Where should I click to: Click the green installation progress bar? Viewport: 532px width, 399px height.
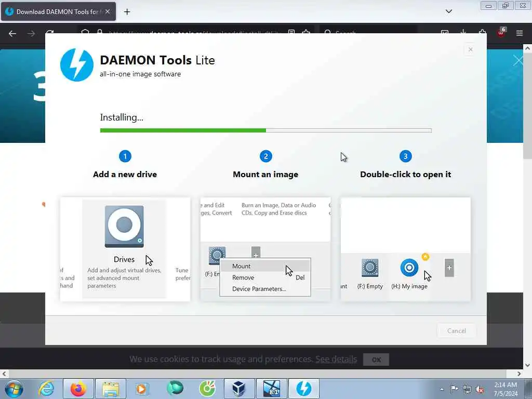(265, 130)
